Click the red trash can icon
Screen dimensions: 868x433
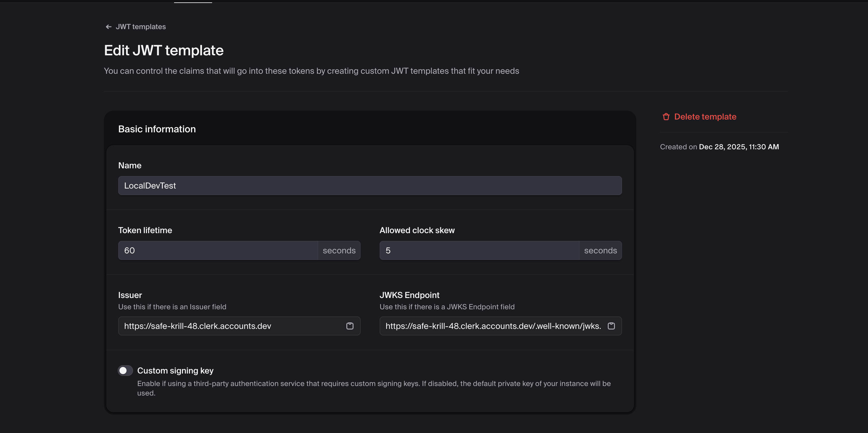click(x=666, y=117)
